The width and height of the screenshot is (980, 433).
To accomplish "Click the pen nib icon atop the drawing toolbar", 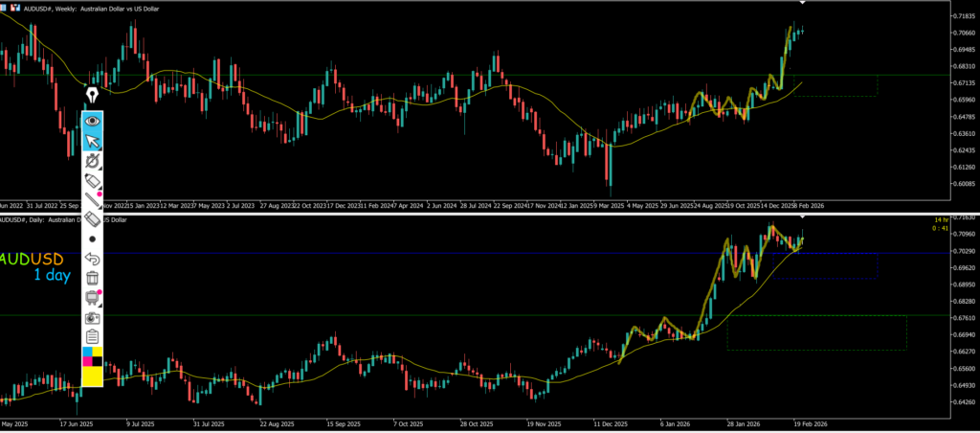I will pos(93,96).
